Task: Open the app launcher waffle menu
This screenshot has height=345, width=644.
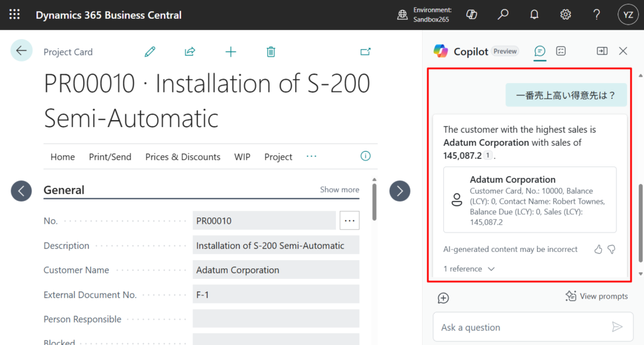Action: (x=14, y=14)
